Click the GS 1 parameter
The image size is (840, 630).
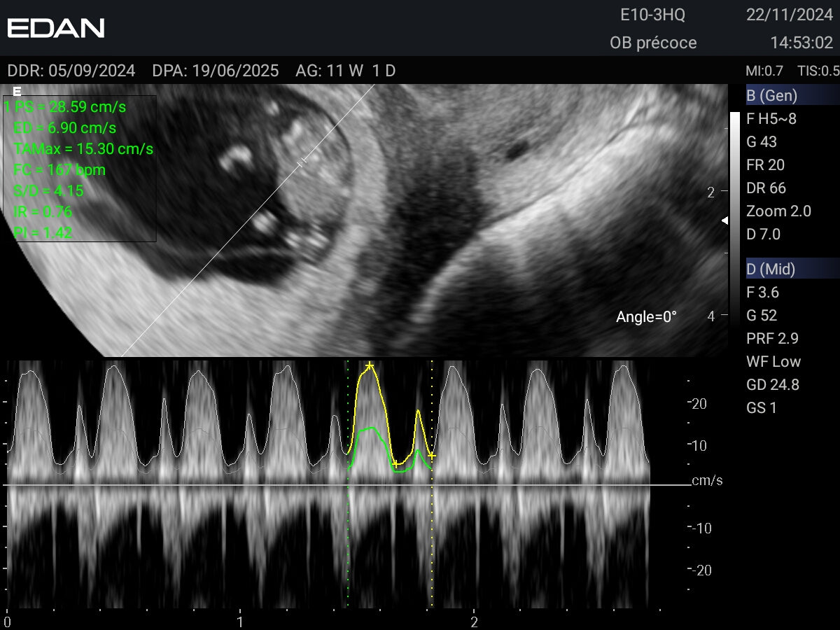(762, 407)
